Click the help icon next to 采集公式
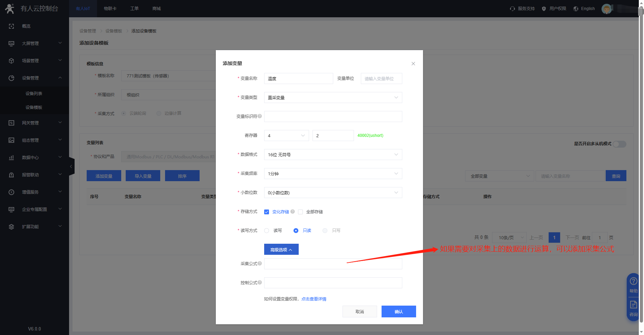The width and height of the screenshot is (644, 335). coord(260,263)
